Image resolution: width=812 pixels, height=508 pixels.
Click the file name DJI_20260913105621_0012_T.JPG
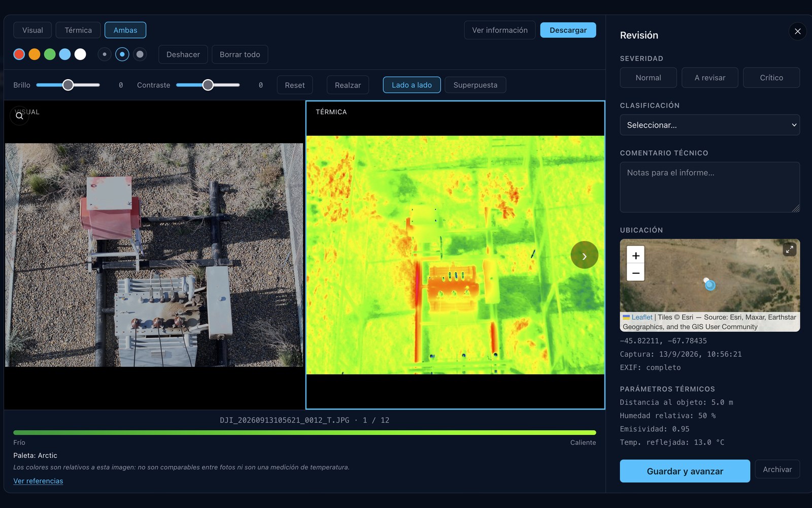click(x=284, y=420)
